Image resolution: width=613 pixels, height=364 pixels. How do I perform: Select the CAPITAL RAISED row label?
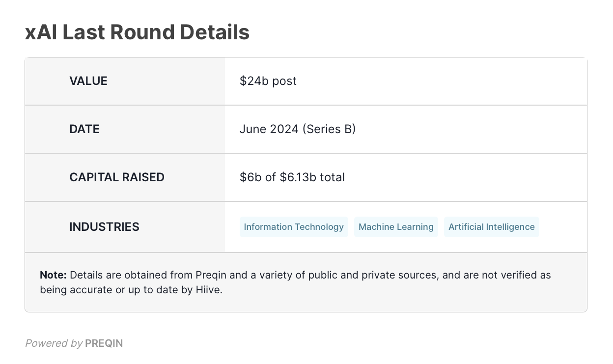117,177
